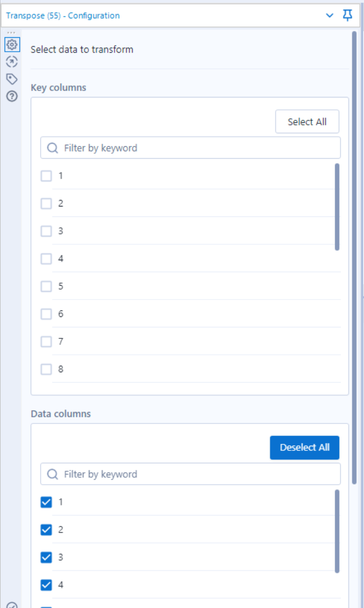
Task: Focus the Key columns keyword filter field
Action: coord(190,148)
